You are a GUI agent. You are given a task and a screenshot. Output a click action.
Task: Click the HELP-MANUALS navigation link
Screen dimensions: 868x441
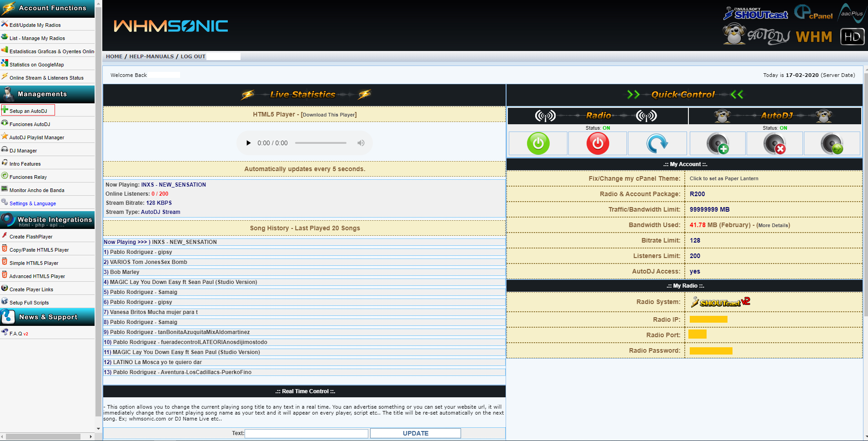pyautogui.click(x=151, y=56)
